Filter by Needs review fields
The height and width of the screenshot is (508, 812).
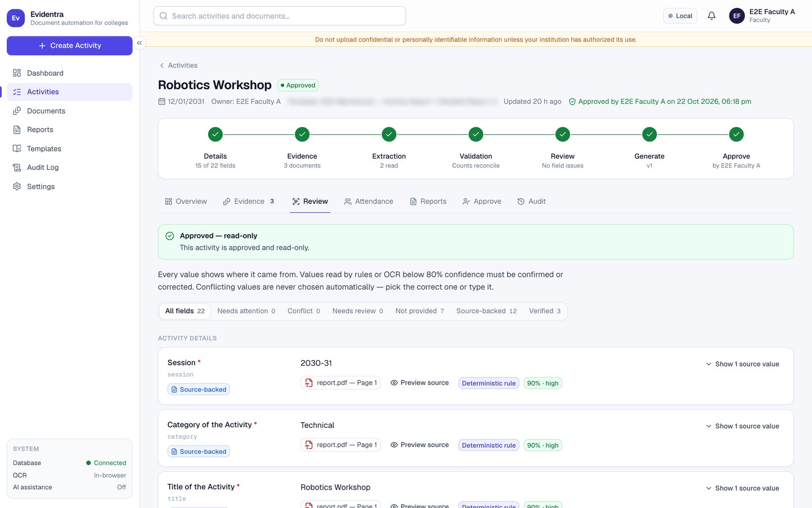[358, 311]
